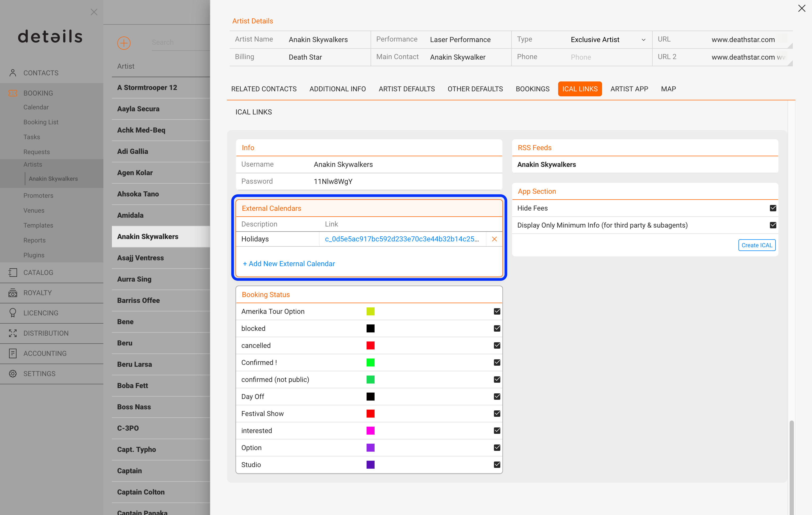Viewport: 812px width, 515px height.
Task: Open Promoters in the sidebar
Action: 38,195
